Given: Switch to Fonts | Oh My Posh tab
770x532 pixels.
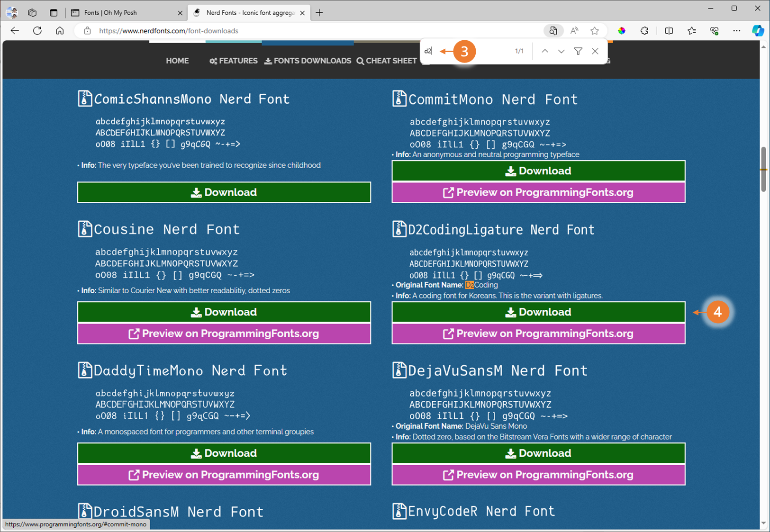Looking at the screenshot, I should click(x=127, y=13).
